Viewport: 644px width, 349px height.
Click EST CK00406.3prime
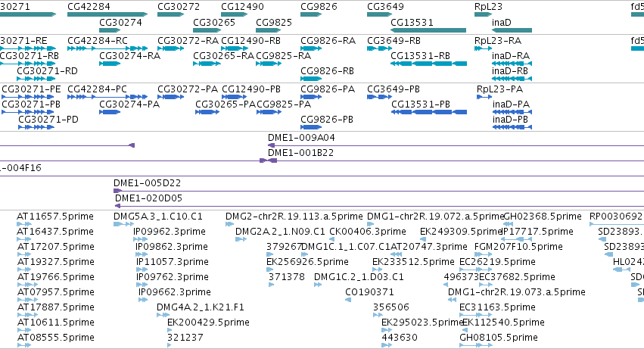coord(368,232)
